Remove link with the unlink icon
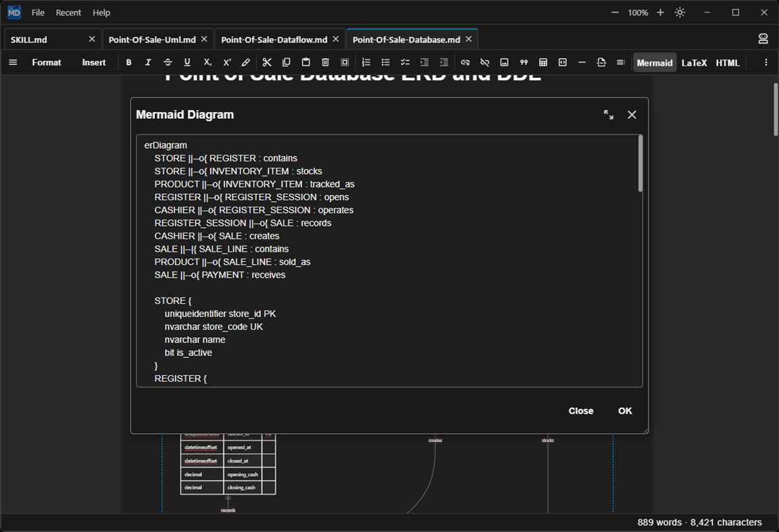 485,63
